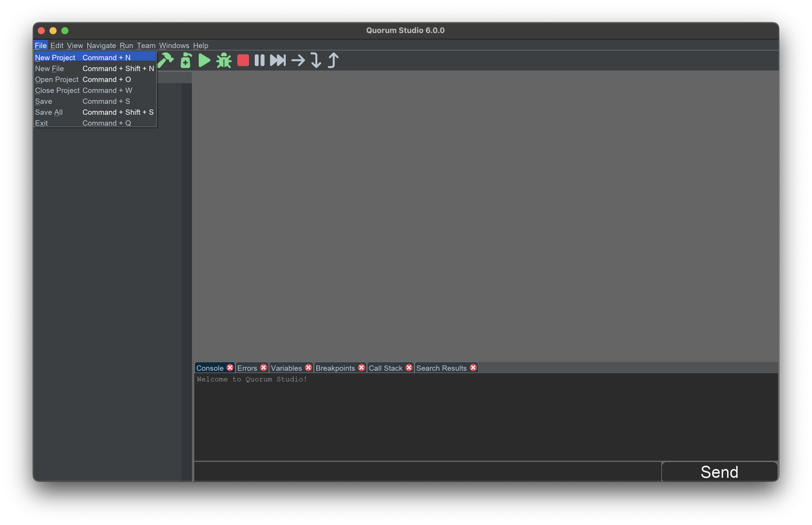Choose Exit from File menu
Image resolution: width=812 pixels, height=525 pixels.
click(x=95, y=123)
